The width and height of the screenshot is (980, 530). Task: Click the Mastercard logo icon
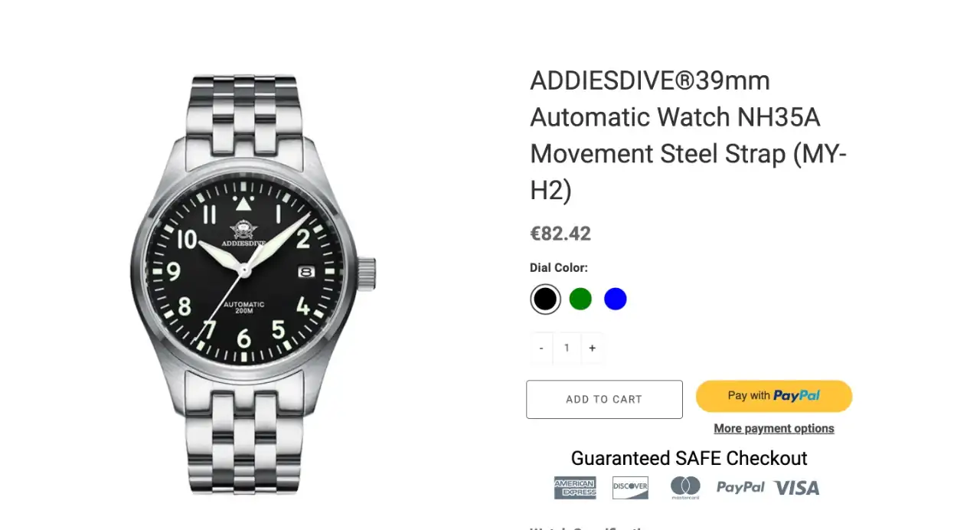point(685,487)
